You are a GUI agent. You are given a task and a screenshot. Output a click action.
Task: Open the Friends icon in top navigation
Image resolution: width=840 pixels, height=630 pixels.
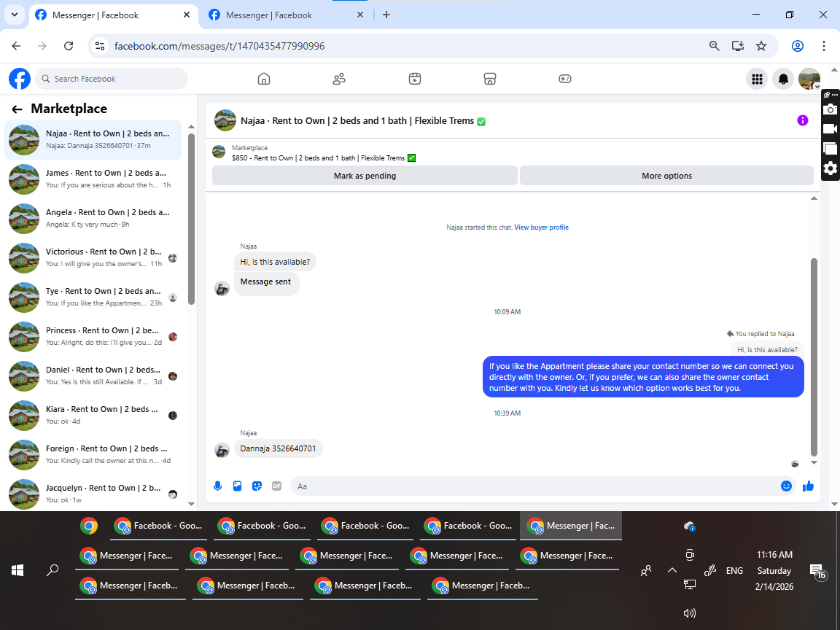tap(339, 79)
